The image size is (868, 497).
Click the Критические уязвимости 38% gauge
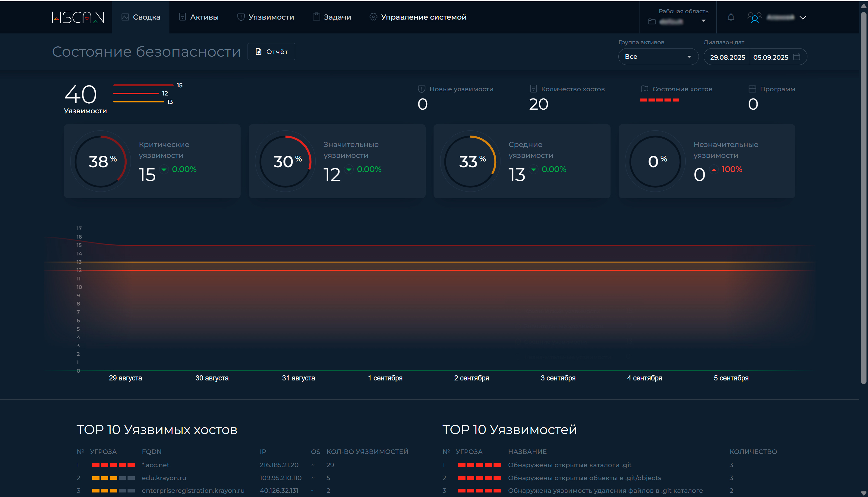pos(101,161)
